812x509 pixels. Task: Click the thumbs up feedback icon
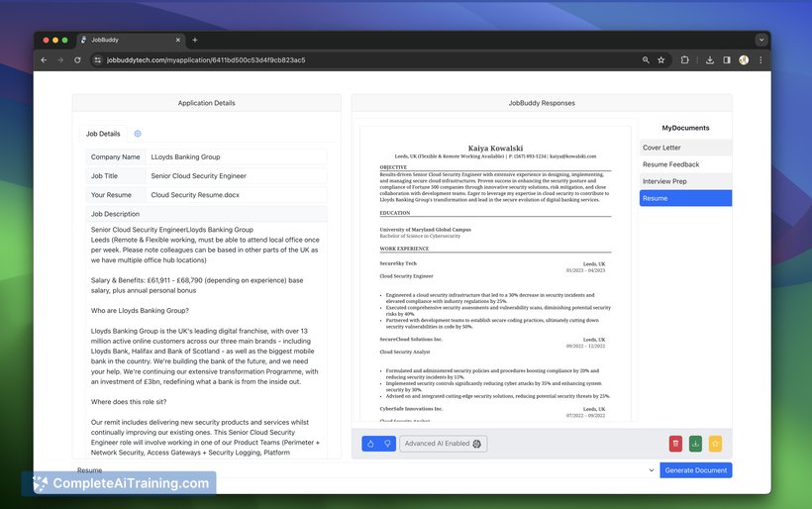370,444
